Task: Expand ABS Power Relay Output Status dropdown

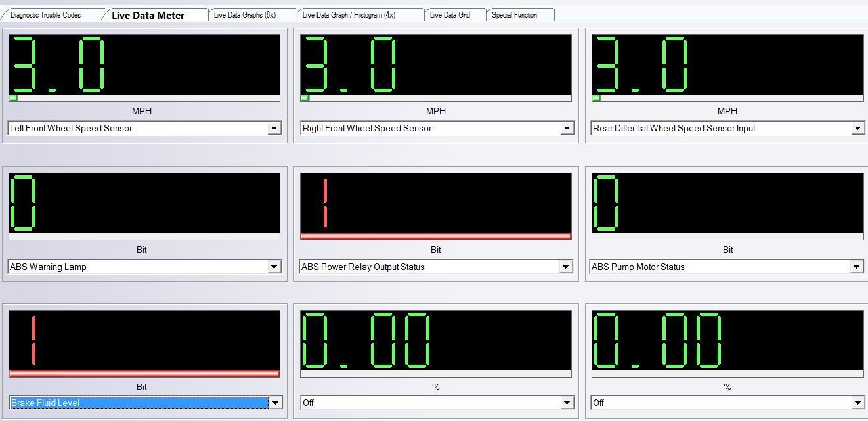Action: click(566, 267)
